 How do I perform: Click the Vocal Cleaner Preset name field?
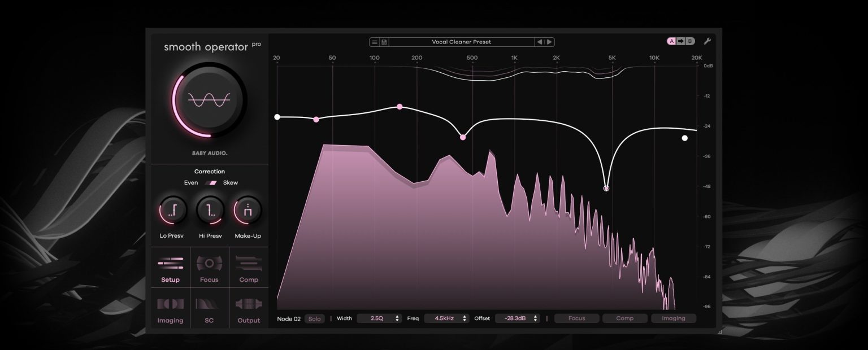point(463,41)
